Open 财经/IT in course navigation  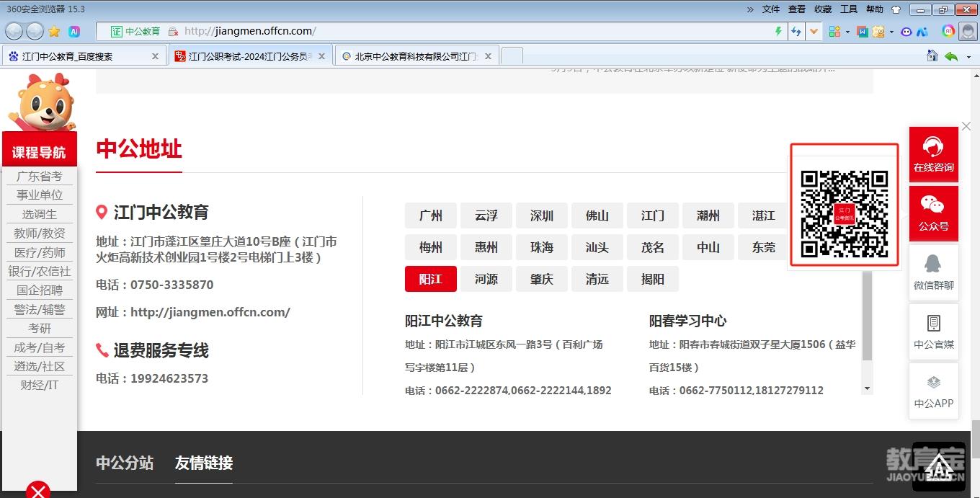(x=40, y=386)
